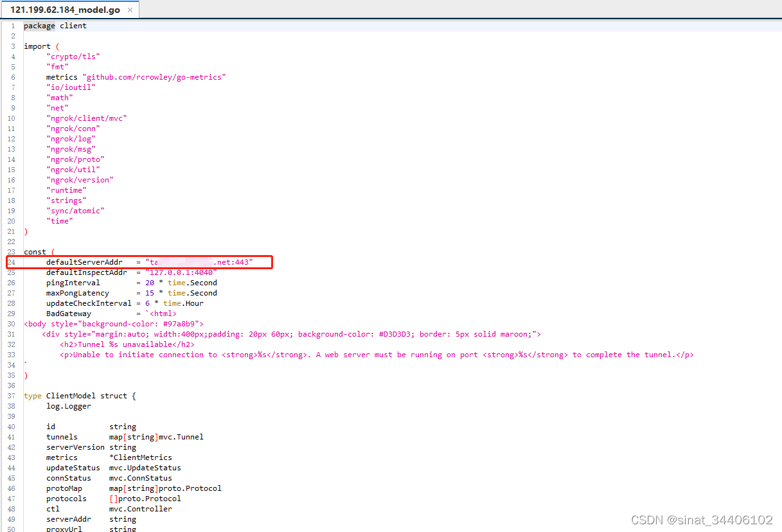Click the maxPongLatency constant name
The width and height of the screenshot is (782, 532).
pos(78,293)
